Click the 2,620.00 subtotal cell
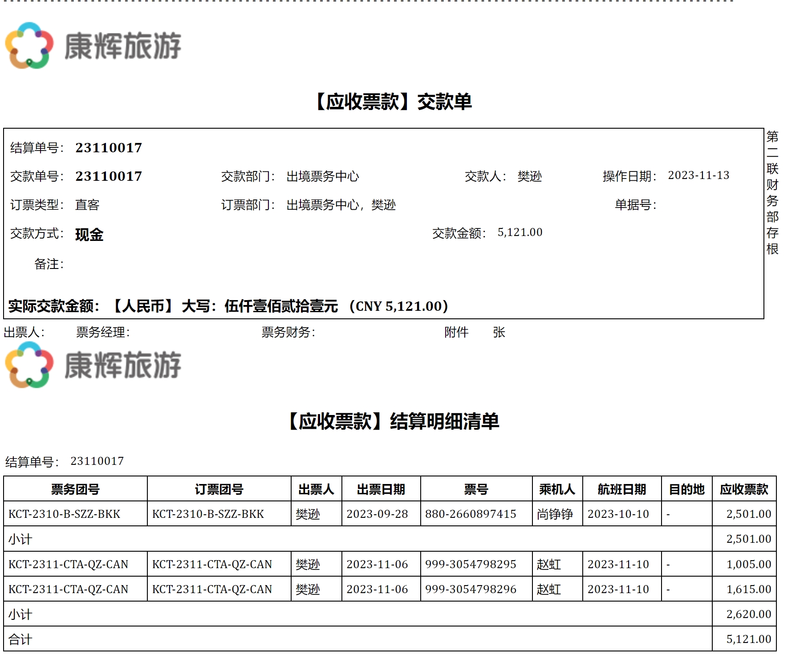812x659 pixels. point(748,614)
